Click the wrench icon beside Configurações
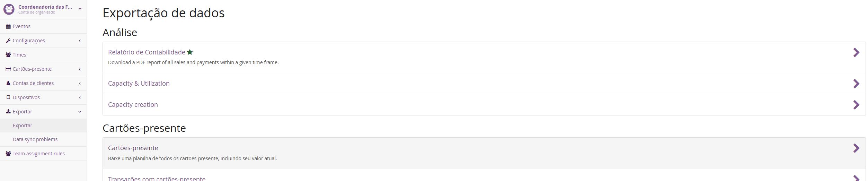The width and height of the screenshot is (868, 181). click(8, 41)
